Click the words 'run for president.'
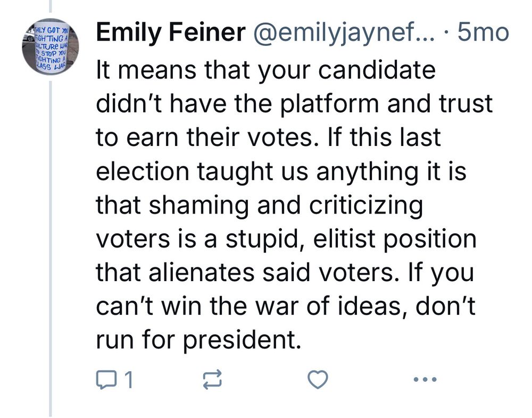This screenshot has height=418, width=532. pyautogui.click(x=198, y=341)
